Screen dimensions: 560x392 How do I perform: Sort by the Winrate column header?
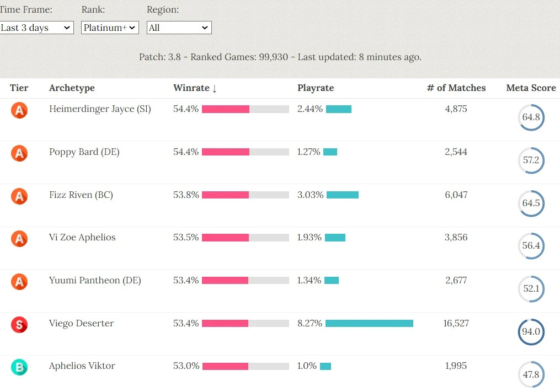coord(195,88)
